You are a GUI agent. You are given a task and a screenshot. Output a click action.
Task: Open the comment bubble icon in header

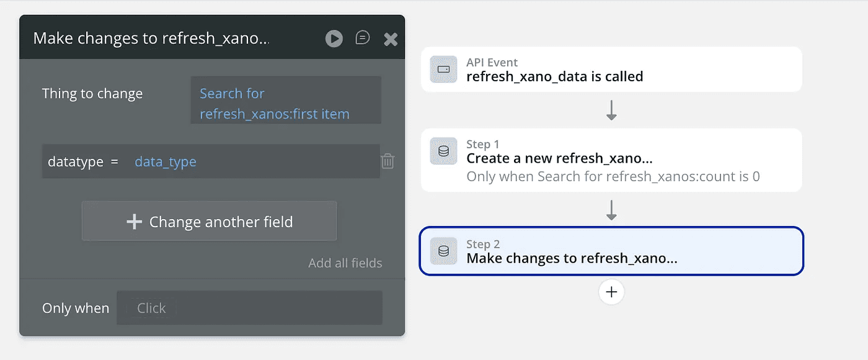363,38
